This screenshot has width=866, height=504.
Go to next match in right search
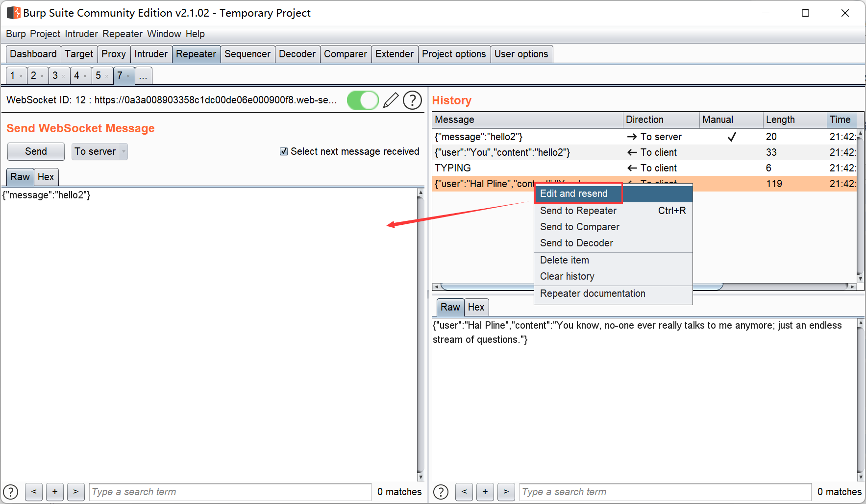506,492
